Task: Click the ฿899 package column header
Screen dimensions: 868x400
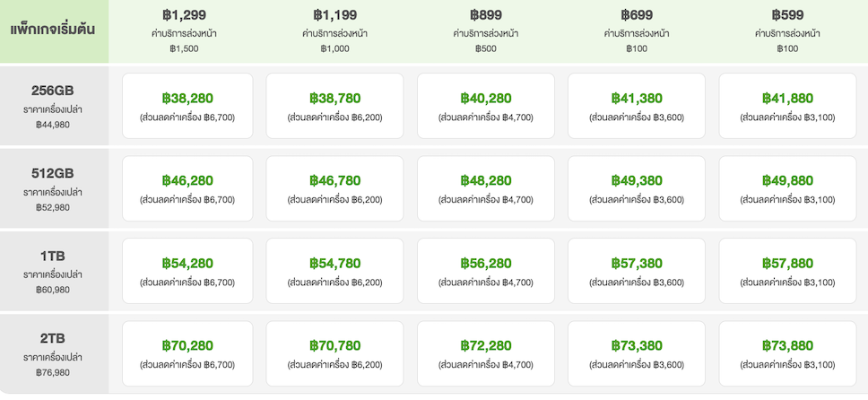Action: point(485,31)
